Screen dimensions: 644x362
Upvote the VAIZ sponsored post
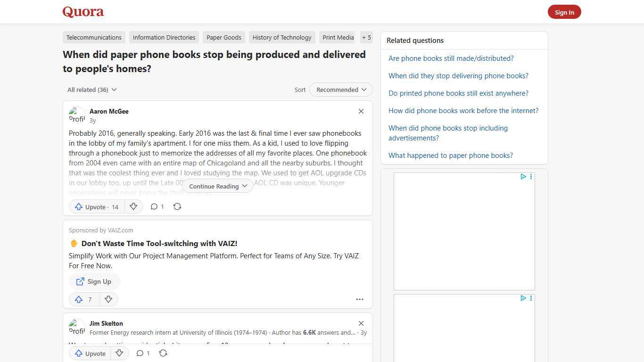(x=84, y=299)
